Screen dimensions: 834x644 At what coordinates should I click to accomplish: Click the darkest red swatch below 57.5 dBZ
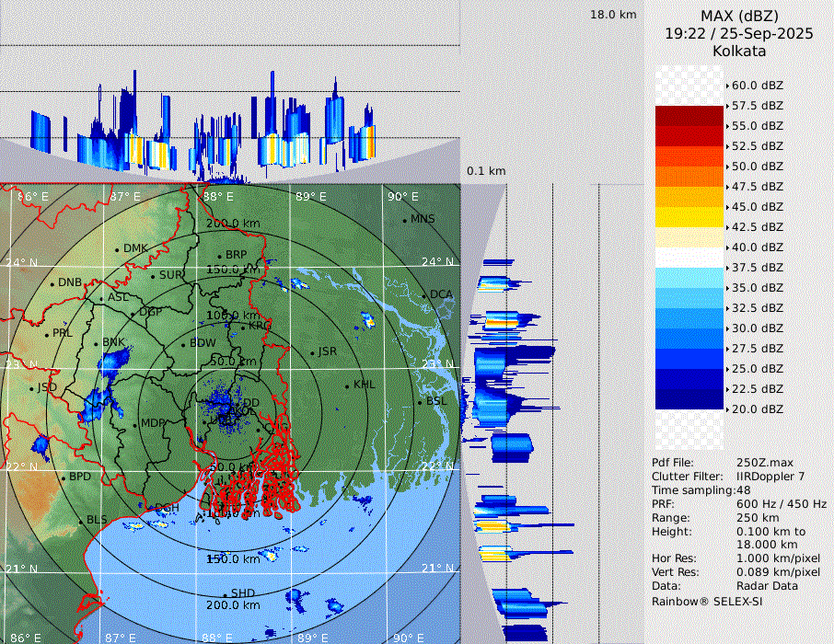point(689,116)
